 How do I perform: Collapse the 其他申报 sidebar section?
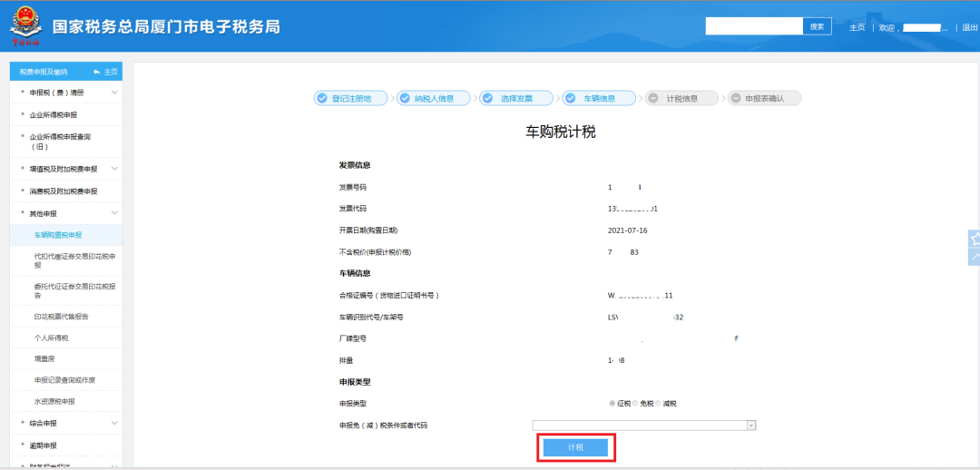[114, 213]
